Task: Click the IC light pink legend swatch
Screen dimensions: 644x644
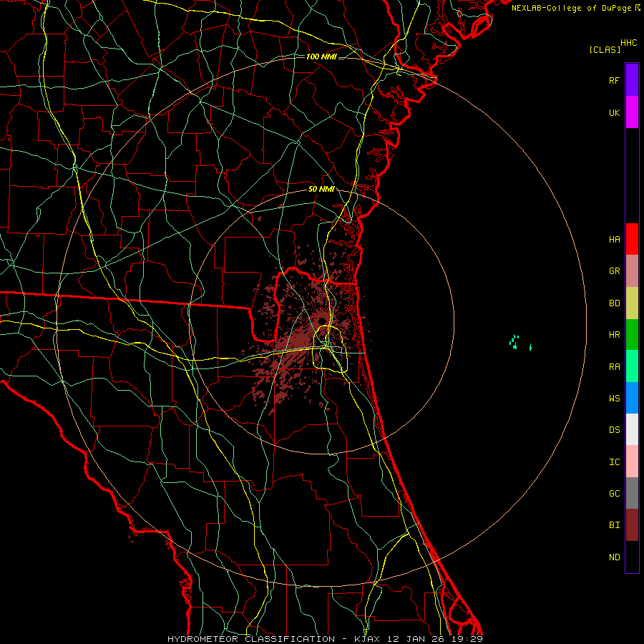Action: click(x=632, y=462)
